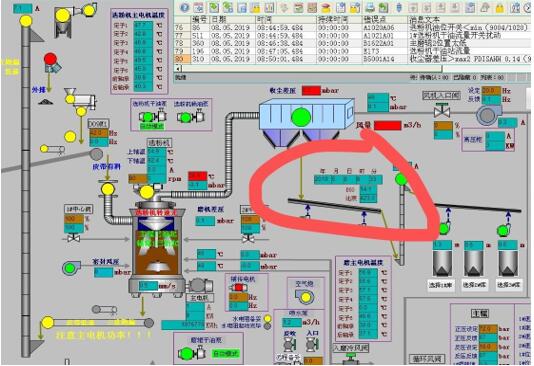Click the 选择1#库 silo selection button
This screenshot has width=534, height=366.
point(440,285)
